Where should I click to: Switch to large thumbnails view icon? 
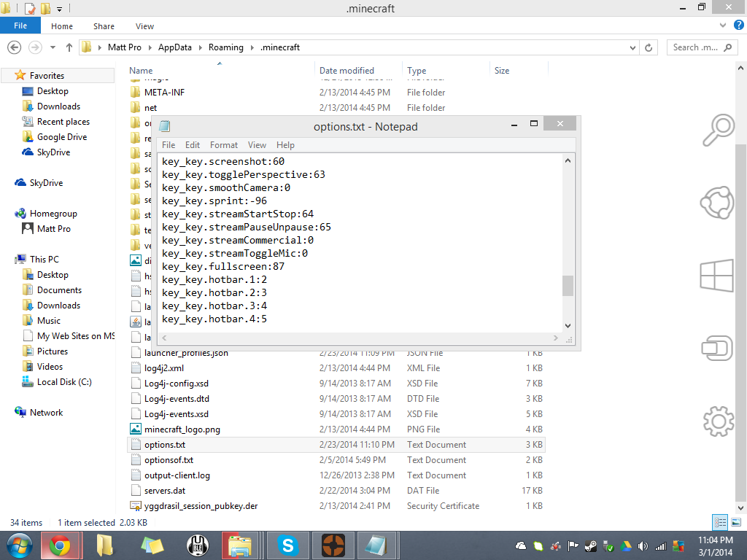(736, 522)
